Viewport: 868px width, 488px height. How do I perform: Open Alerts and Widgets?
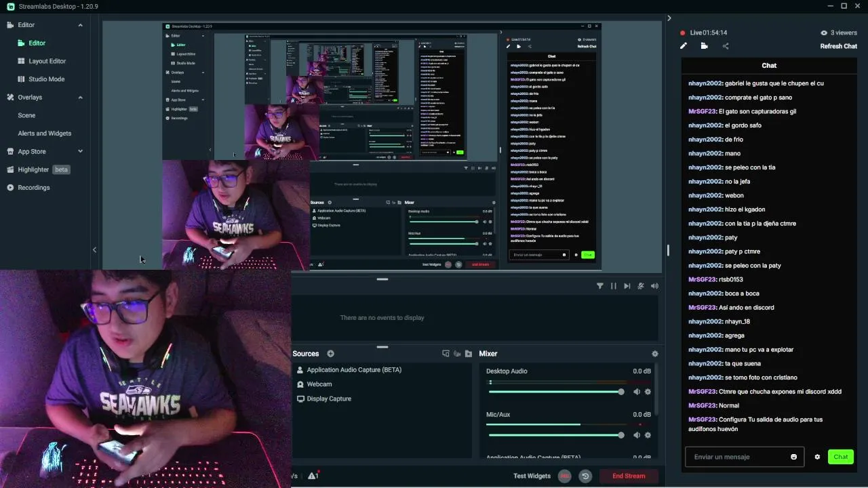pos(44,134)
